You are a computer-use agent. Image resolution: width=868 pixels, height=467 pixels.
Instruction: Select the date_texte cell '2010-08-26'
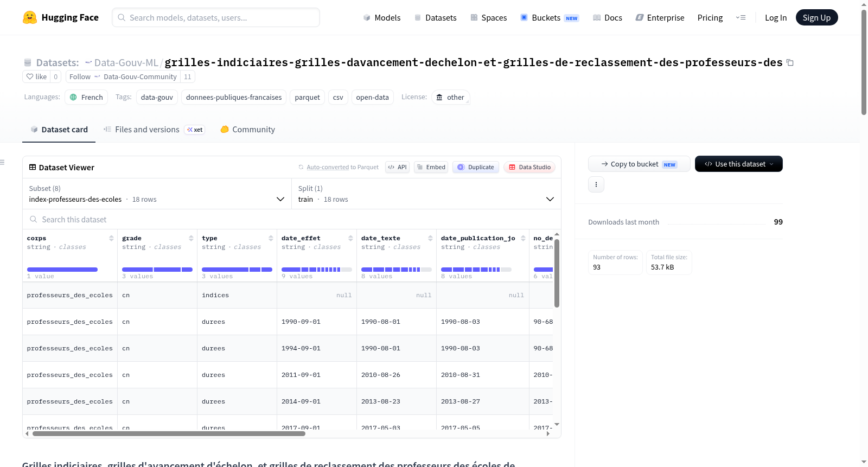point(397,375)
